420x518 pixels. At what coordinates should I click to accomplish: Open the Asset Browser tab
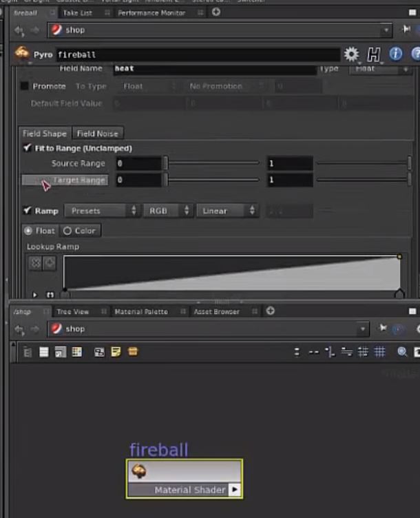point(216,311)
